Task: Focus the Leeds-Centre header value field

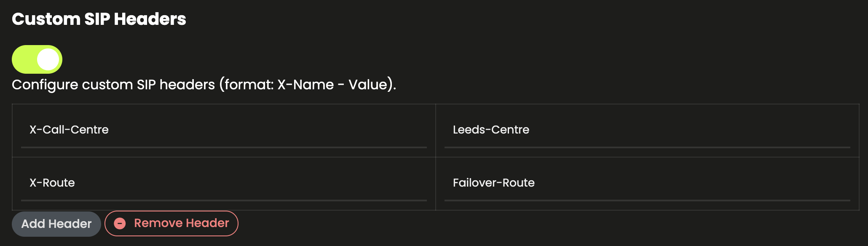Action: coord(647,130)
